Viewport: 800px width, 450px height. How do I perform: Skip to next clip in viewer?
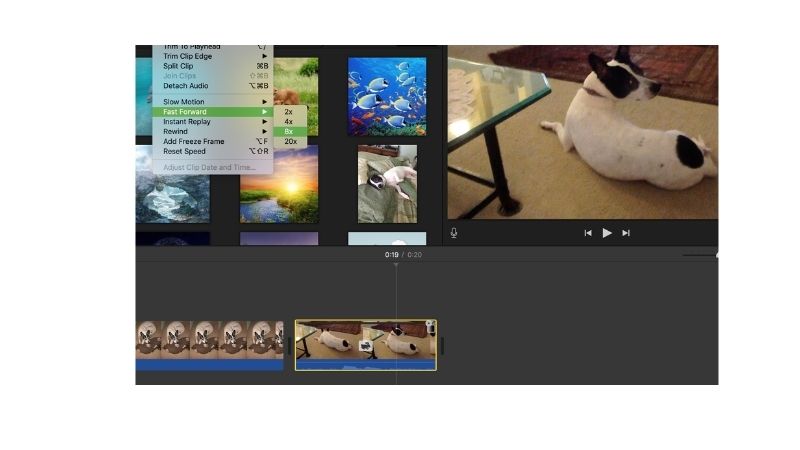tap(626, 233)
